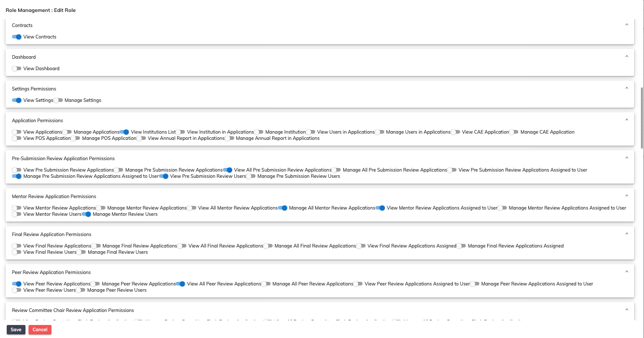Toggle Manage All Pre Submission Review Applications
This screenshot has width=644, height=338.
[x=336, y=170]
